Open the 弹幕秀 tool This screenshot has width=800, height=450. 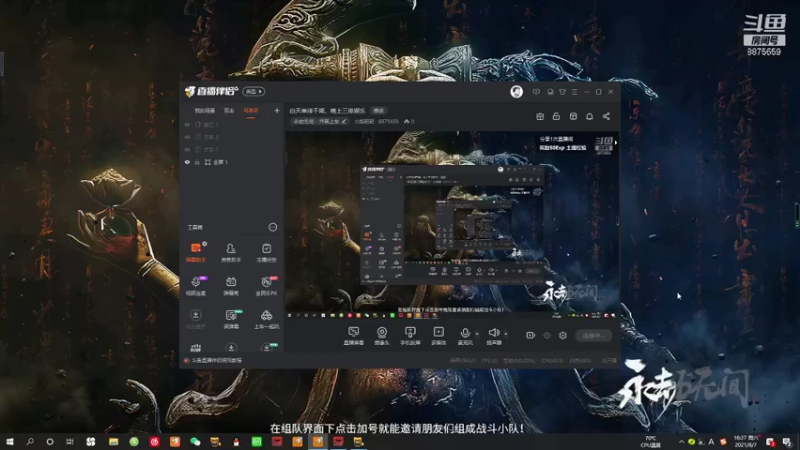coord(231,286)
